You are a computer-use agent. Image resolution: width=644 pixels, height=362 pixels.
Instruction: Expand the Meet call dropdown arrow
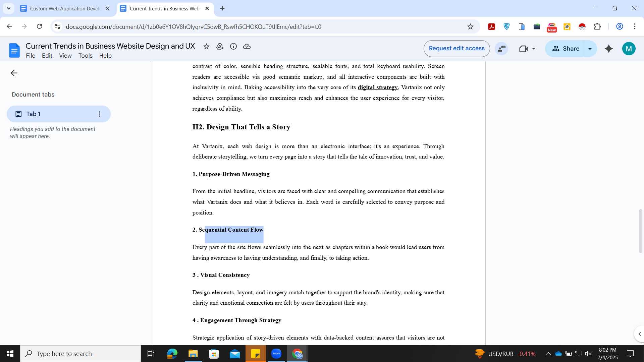[x=534, y=49]
